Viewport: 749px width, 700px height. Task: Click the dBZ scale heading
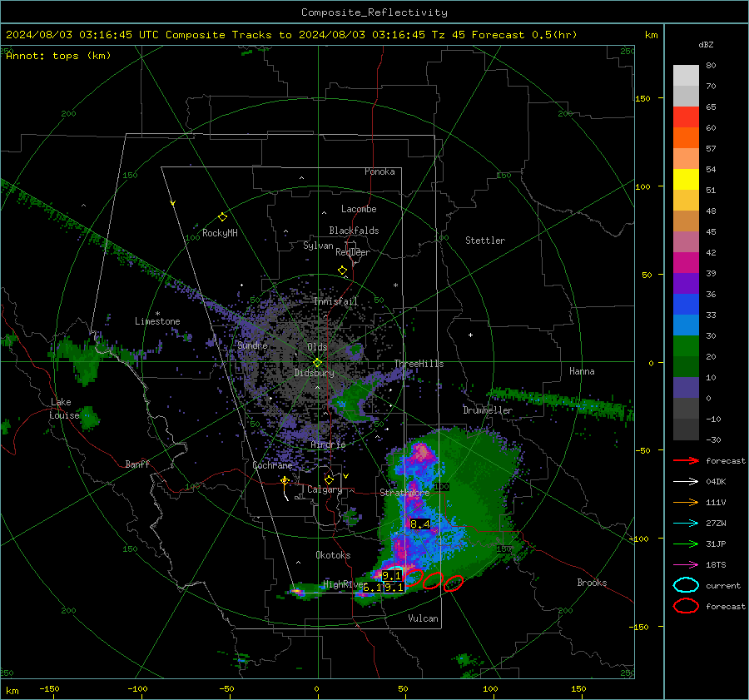pos(706,45)
